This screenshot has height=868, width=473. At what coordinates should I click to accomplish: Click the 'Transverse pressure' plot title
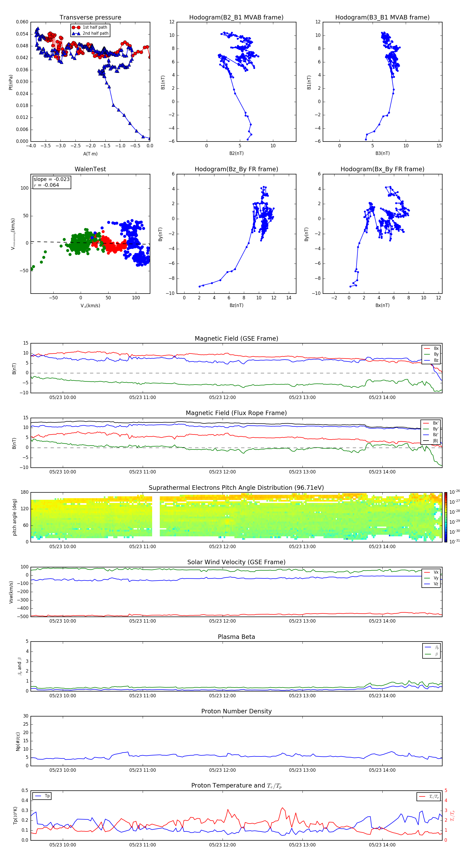[x=90, y=18]
